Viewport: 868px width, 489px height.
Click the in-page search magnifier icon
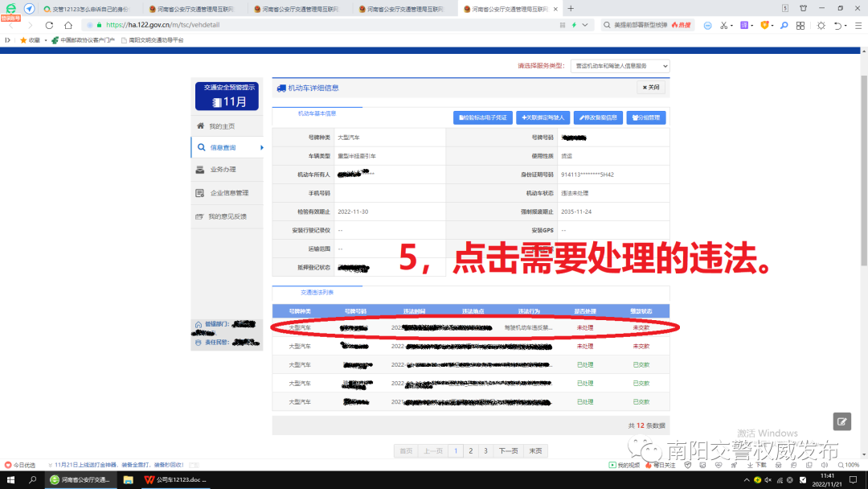click(x=784, y=25)
